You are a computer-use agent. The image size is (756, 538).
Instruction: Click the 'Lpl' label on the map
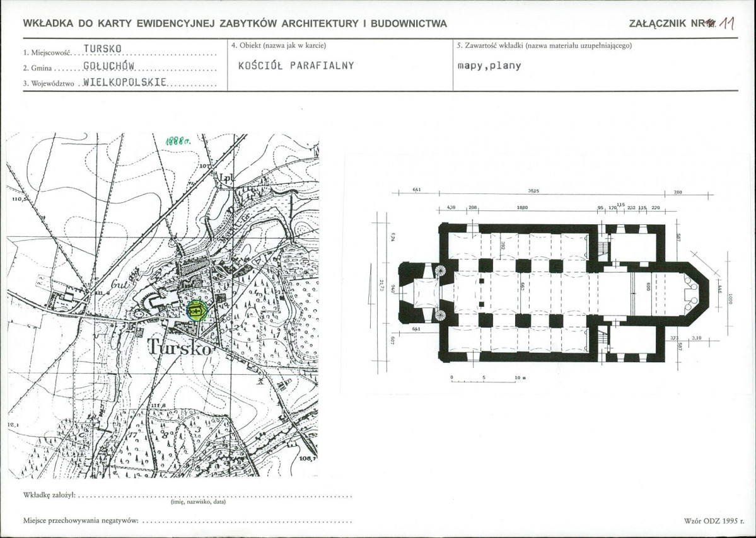[226, 178]
